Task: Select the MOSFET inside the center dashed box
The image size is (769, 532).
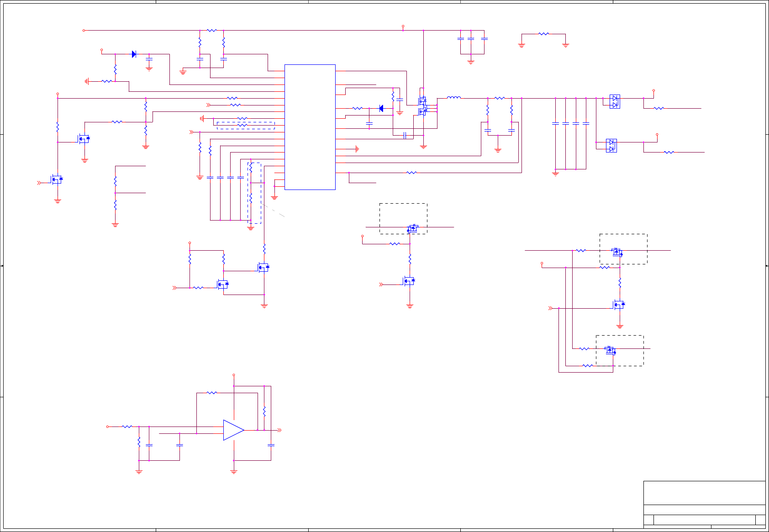Action: [412, 228]
